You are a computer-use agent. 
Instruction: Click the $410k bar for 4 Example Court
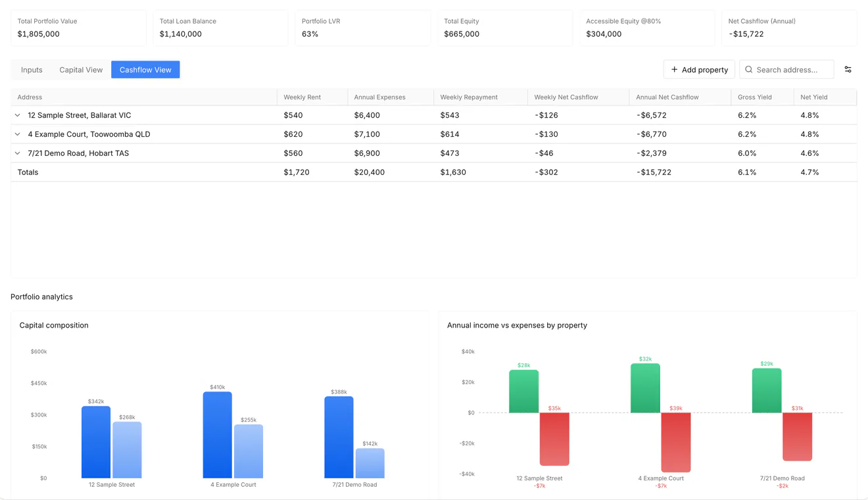217,435
